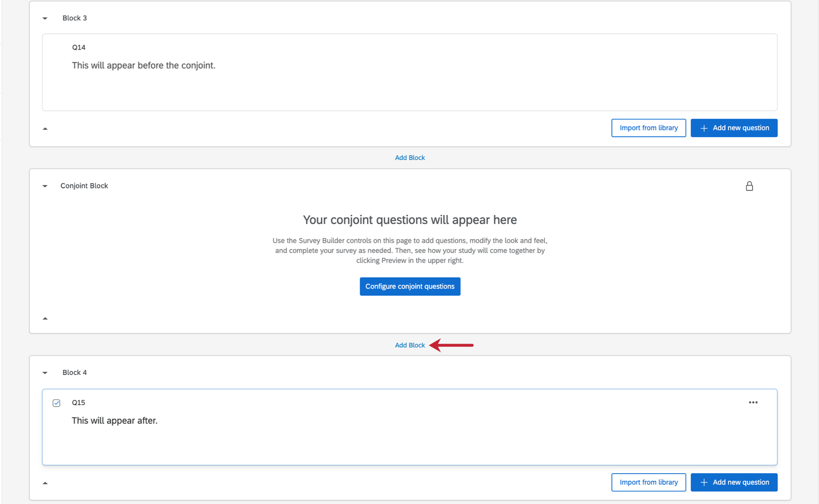Uncheck the selection checkbox beside Q15
819x504 pixels.
(x=57, y=402)
